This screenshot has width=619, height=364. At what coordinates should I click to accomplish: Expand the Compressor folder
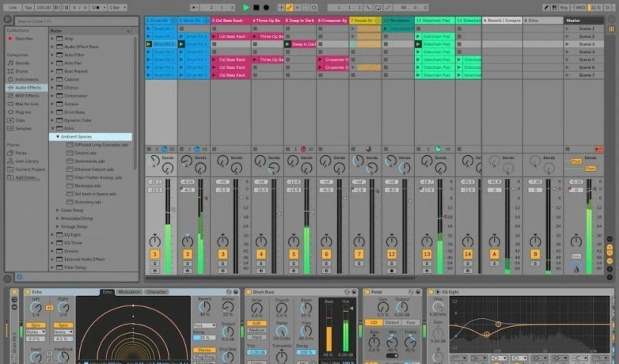pos(52,96)
